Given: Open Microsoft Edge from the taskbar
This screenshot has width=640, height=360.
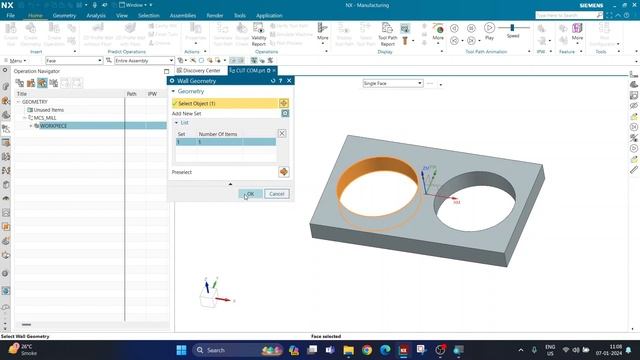Looking at the screenshot, I should [x=385, y=350].
